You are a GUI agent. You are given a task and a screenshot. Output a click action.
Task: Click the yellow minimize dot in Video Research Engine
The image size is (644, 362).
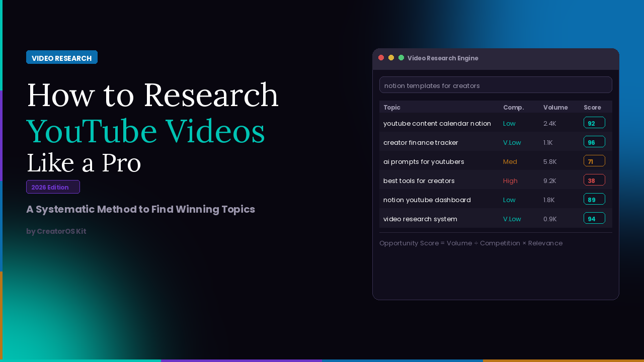pyautogui.click(x=391, y=57)
